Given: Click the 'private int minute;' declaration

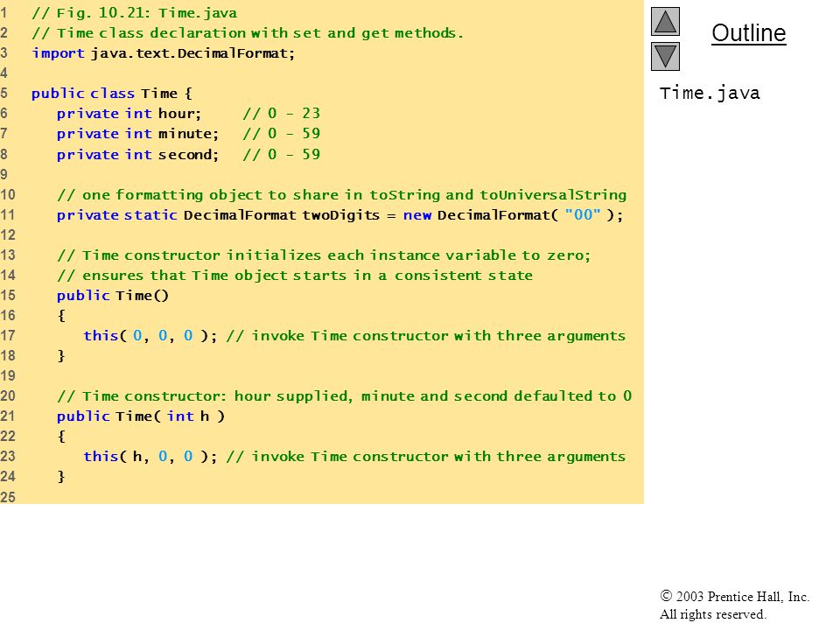Looking at the screenshot, I should 137,133.
